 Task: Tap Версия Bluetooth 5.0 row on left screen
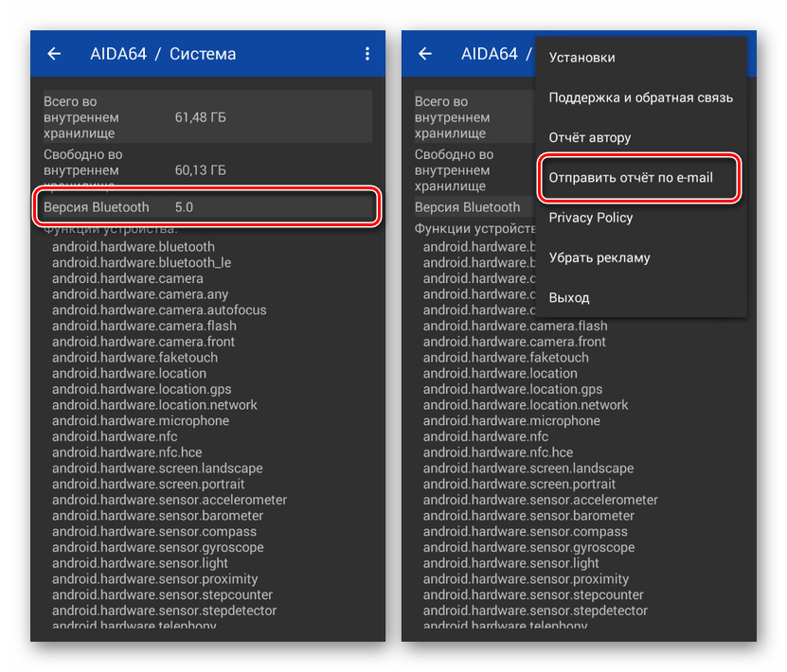207,207
